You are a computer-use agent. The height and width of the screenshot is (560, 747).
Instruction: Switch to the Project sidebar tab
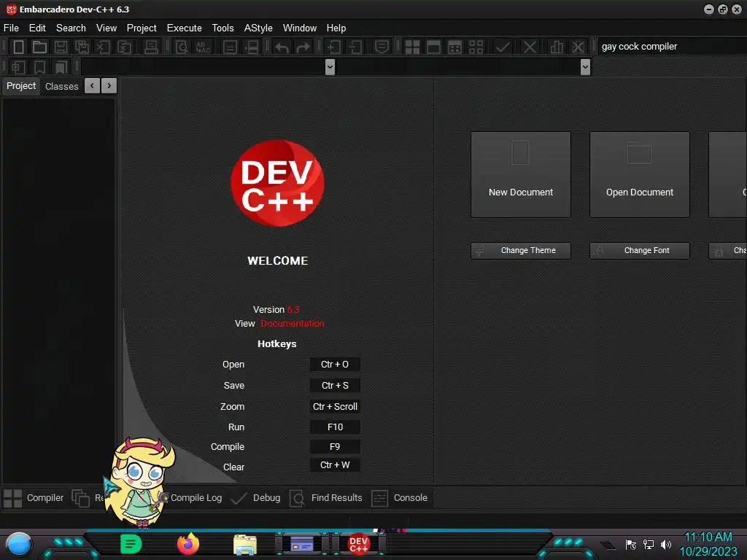tap(21, 86)
